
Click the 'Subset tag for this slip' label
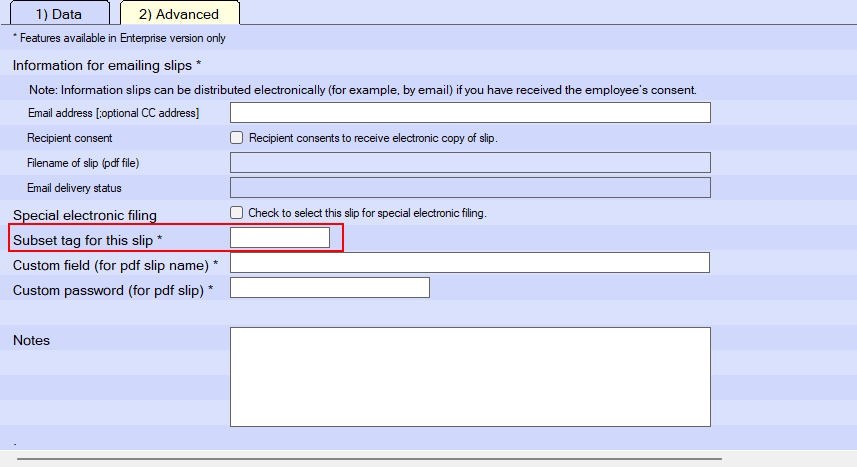[87, 239]
